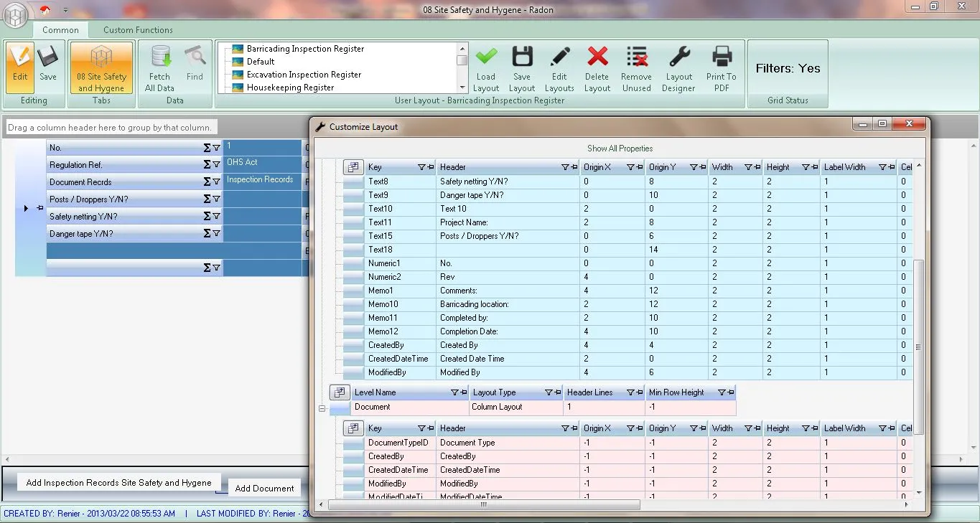Viewport: 980px width, 523px height.
Task: Click pin icon on Layout Type column header
Action: 557,393
